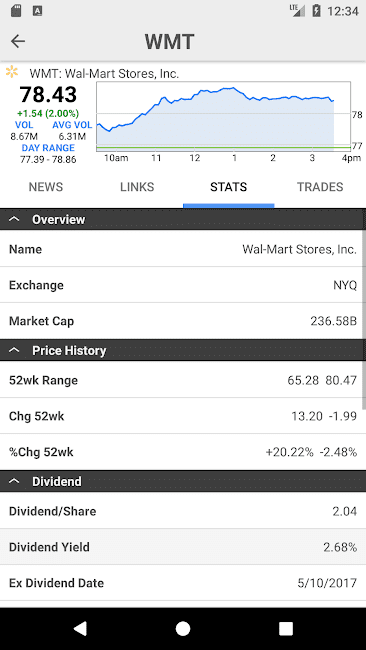
Task: Collapse the Dividend section
Action: pyautogui.click(x=14, y=481)
